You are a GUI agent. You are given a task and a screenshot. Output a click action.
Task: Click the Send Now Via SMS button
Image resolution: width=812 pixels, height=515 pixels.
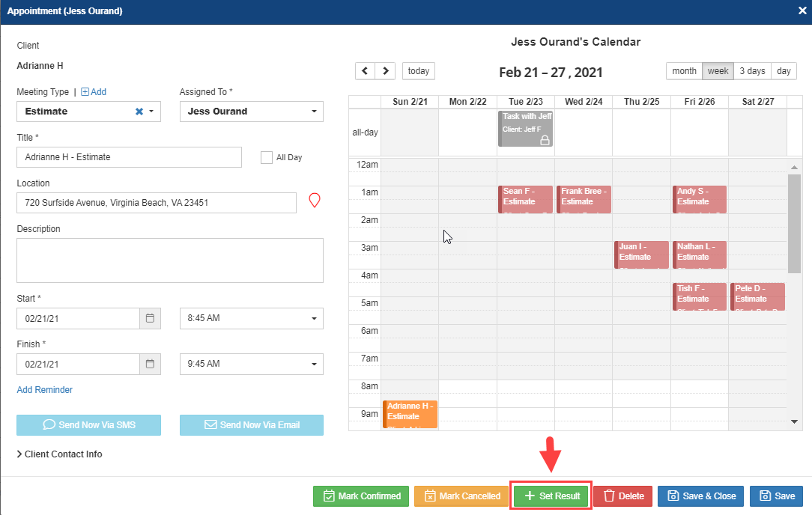tap(88, 425)
